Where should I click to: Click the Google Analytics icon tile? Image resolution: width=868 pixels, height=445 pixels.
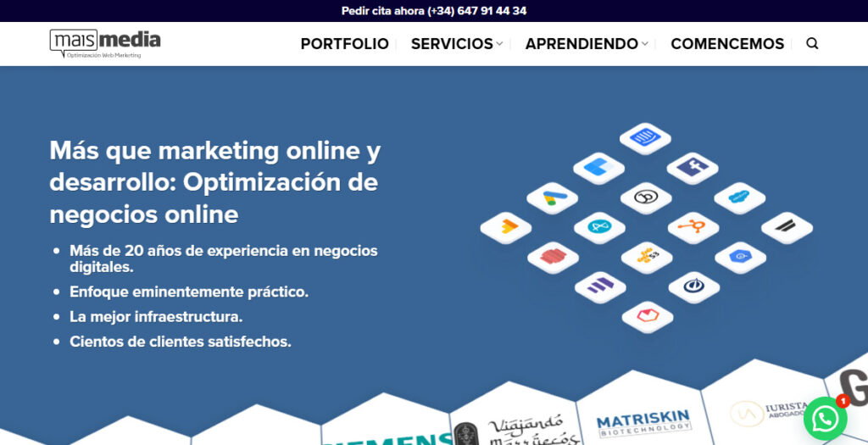(506, 227)
